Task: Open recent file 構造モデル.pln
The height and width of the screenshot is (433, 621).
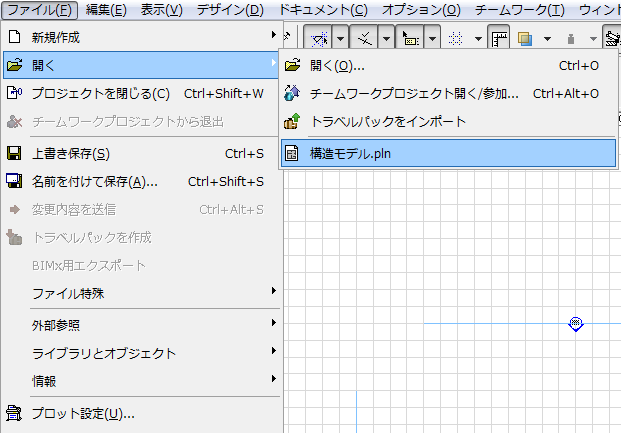Action: (x=448, y=153)
